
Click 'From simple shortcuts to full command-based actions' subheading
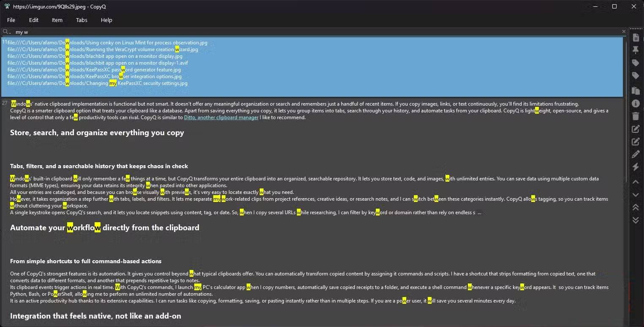click(86, 261)
